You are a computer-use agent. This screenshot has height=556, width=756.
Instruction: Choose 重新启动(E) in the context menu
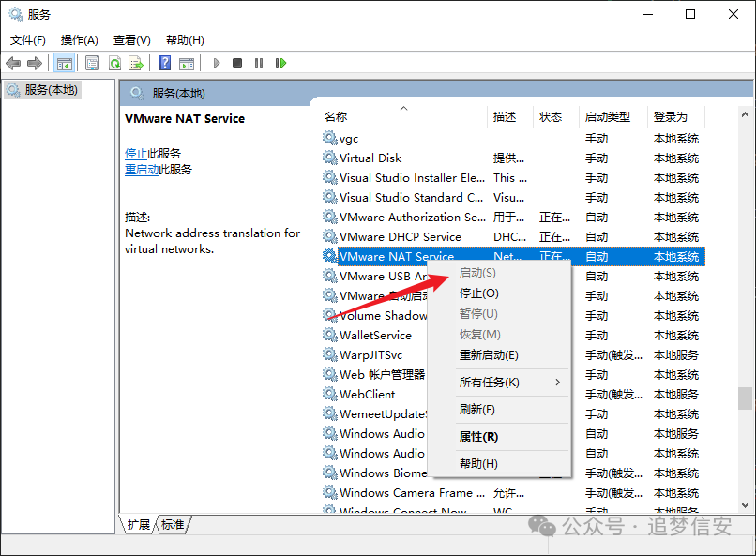[x=489, y=355]
